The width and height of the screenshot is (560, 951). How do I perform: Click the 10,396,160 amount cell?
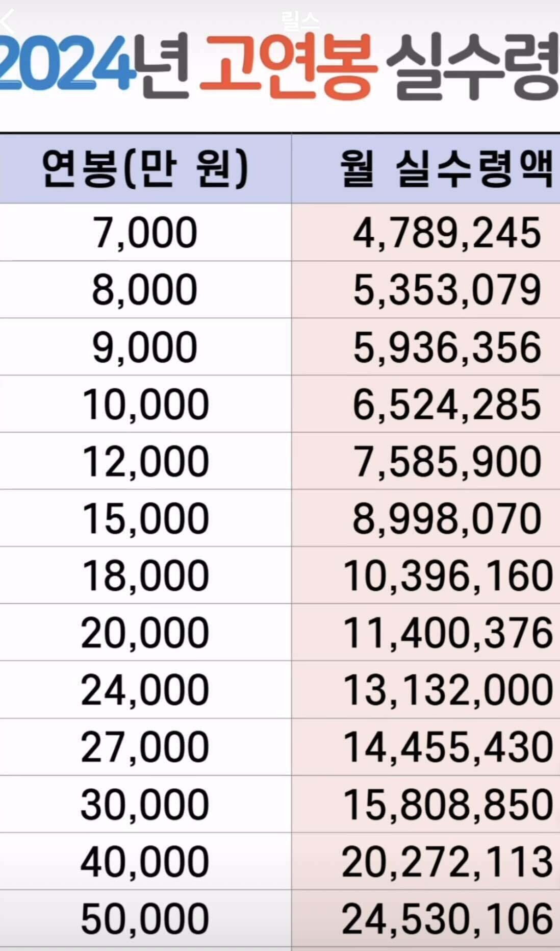point(426,575)
